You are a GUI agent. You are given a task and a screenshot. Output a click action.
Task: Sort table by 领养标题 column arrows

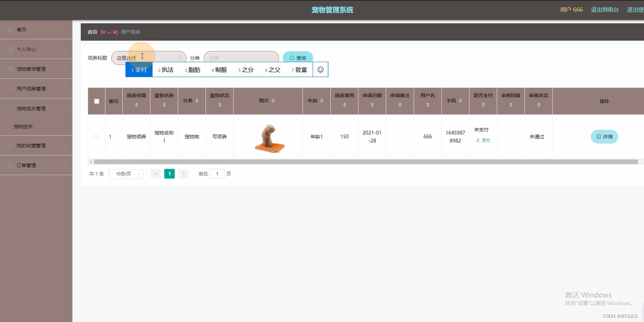(x=136, y=105)
